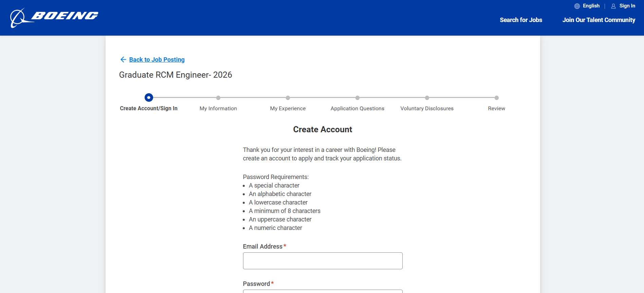This screenshot has width=644, height=293.
Task: Click 'An uppercase character' requirement text
Action: 280,219
